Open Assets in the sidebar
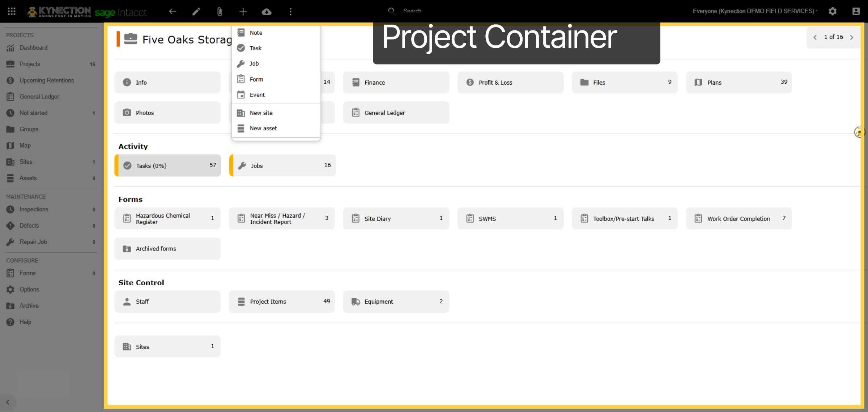 coord(51,178)
